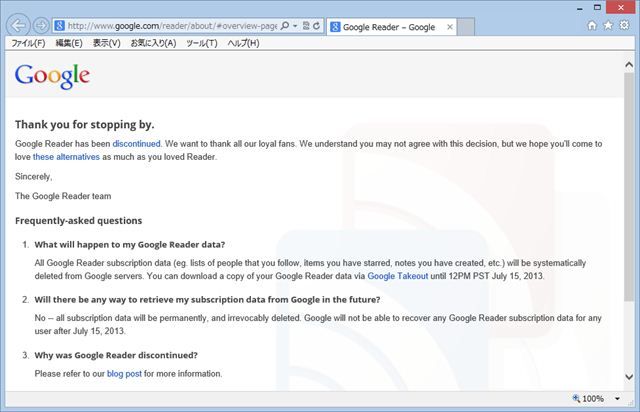Click the favicon in the address bar
The image size is (640, 412).
(x=60, y=26)
